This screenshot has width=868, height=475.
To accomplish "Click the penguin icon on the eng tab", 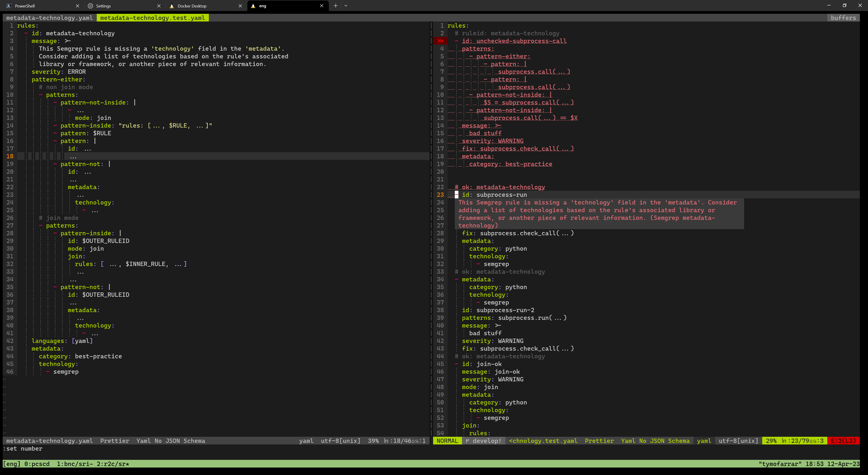I will click(253, 6).
